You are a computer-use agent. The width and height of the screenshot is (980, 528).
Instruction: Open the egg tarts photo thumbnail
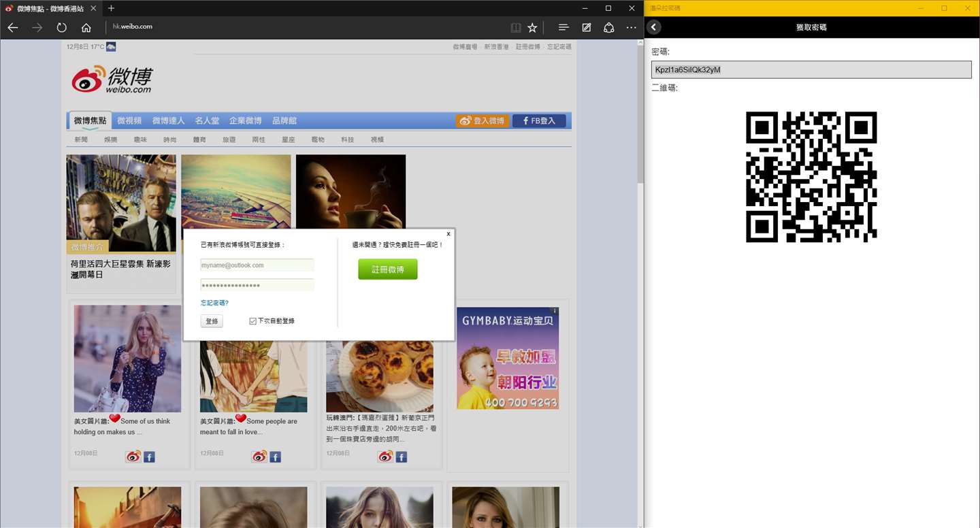[x=380, y=376]
